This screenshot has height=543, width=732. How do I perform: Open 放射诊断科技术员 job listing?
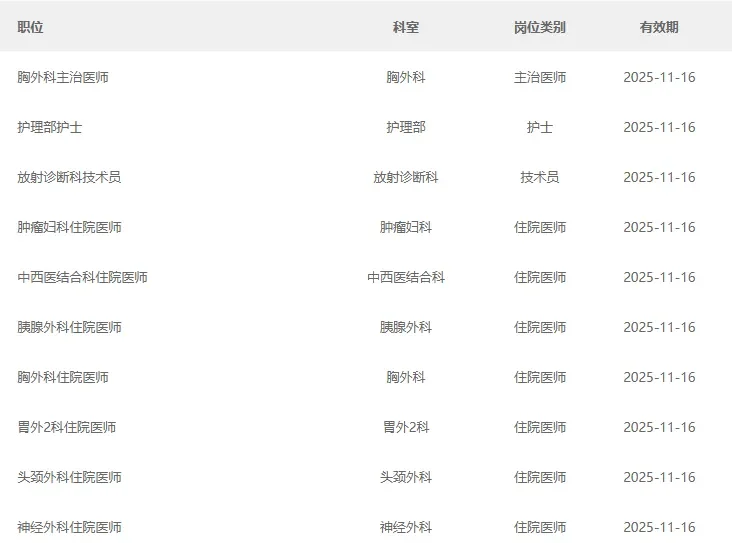[69, 177]
